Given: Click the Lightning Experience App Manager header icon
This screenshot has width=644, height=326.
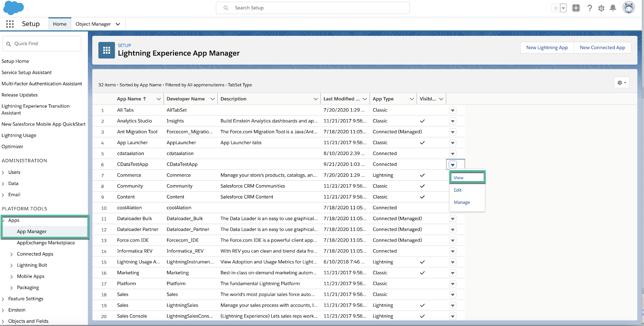Looking at the screenshot, I should [x=107, y=50].
